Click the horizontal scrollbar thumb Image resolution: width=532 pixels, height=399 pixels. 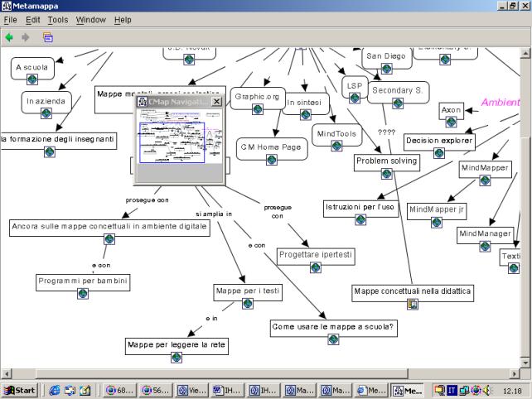222,374
